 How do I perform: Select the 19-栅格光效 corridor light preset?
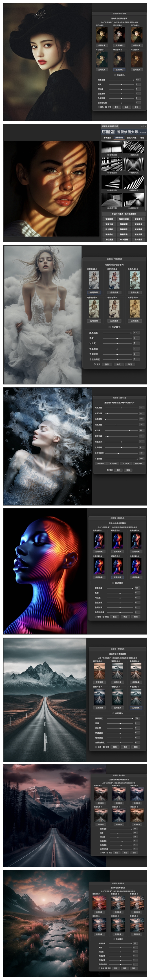tap(112, 200)
